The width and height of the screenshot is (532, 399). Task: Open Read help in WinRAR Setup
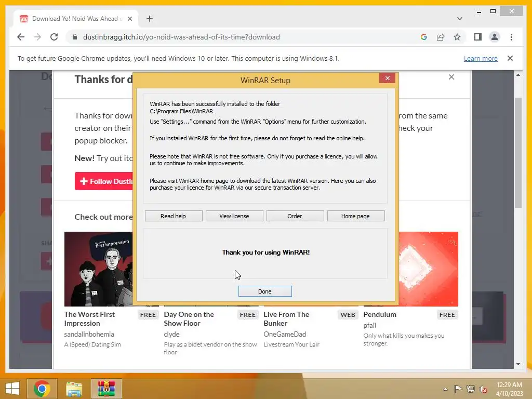point(174,216)
